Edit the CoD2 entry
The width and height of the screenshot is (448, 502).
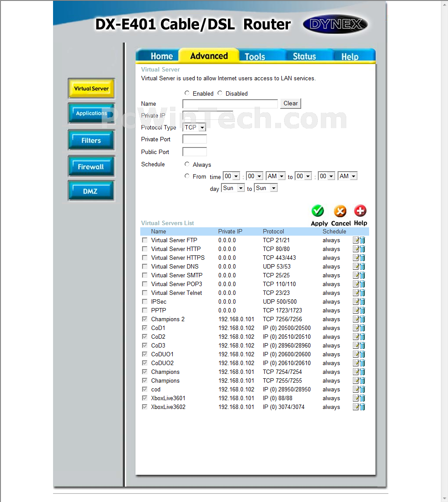tap(356, 337)
